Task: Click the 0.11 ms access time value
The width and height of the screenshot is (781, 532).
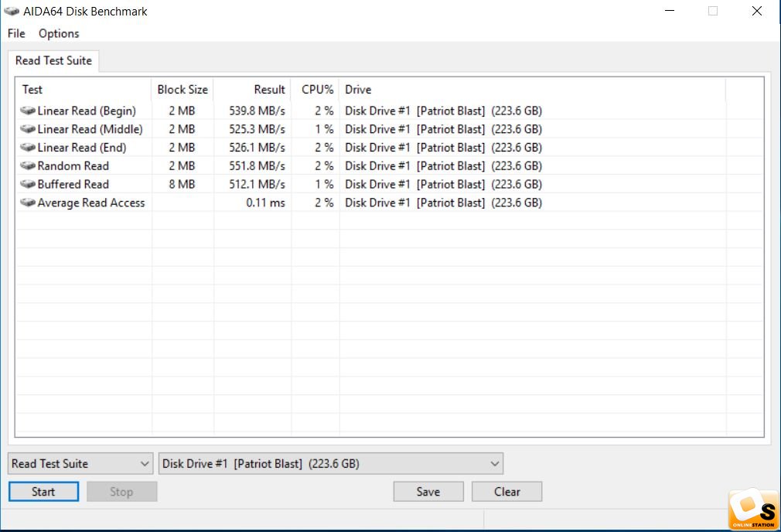Action: (265, 203)
